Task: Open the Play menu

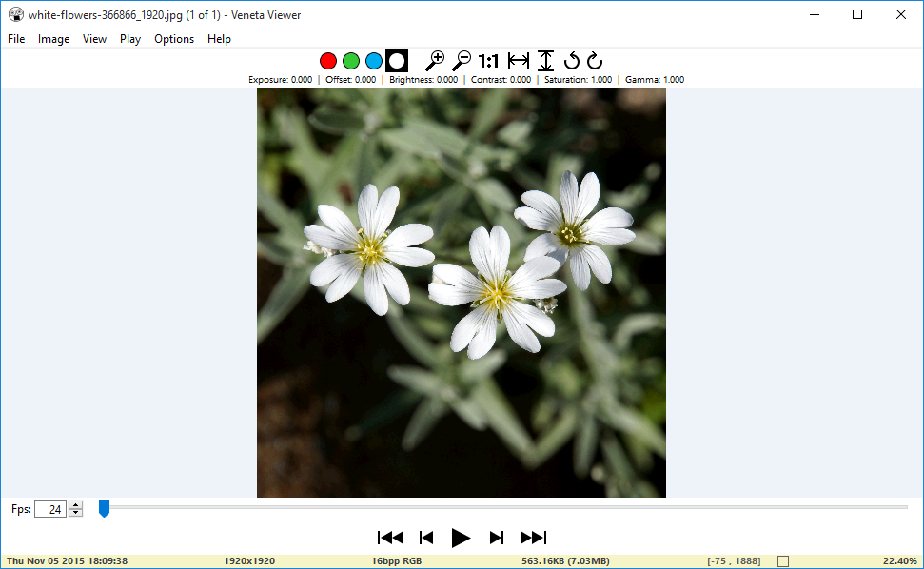Action: click(x=130, y=39)
